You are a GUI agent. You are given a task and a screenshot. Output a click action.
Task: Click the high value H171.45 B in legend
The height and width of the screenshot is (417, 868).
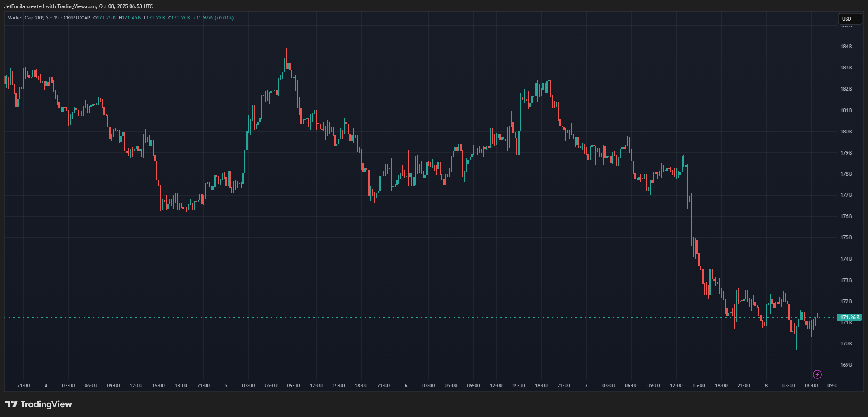(130, 18)
